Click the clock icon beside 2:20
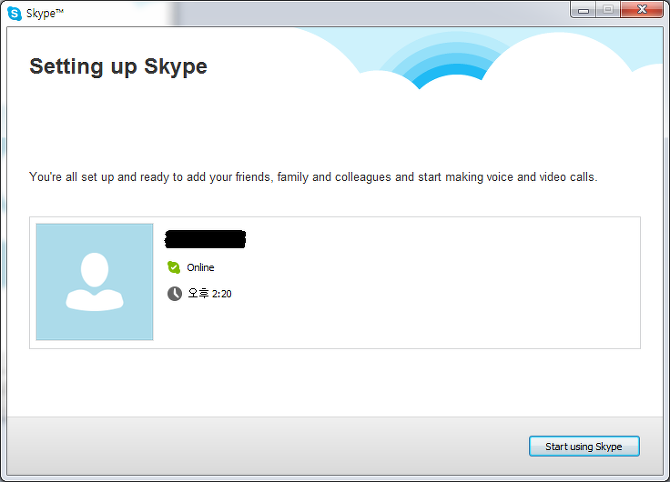The width and height of the screenshot is (670, 482). [174, 294]
